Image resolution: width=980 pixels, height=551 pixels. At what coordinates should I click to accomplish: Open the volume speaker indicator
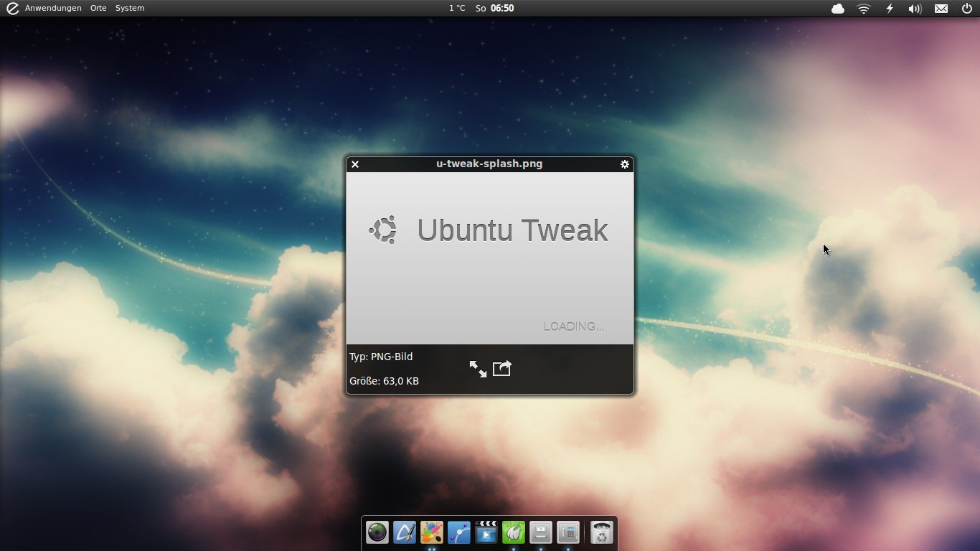pyautogui.click(x=915, y=9)
